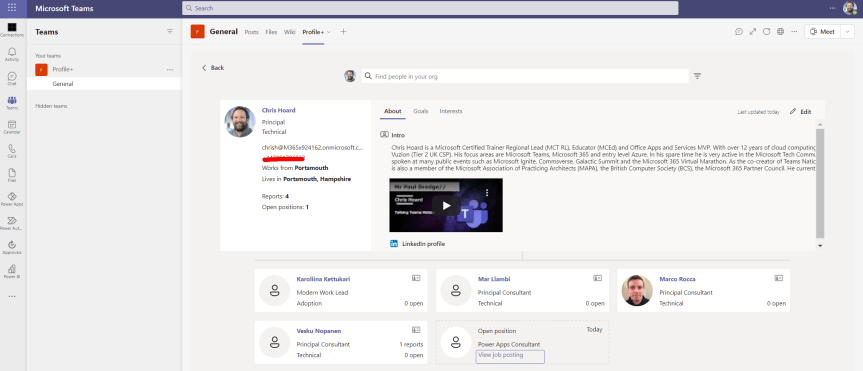Open Marco Rocca's photo thumbnail
863x371 pixels.
click(637, 290)
